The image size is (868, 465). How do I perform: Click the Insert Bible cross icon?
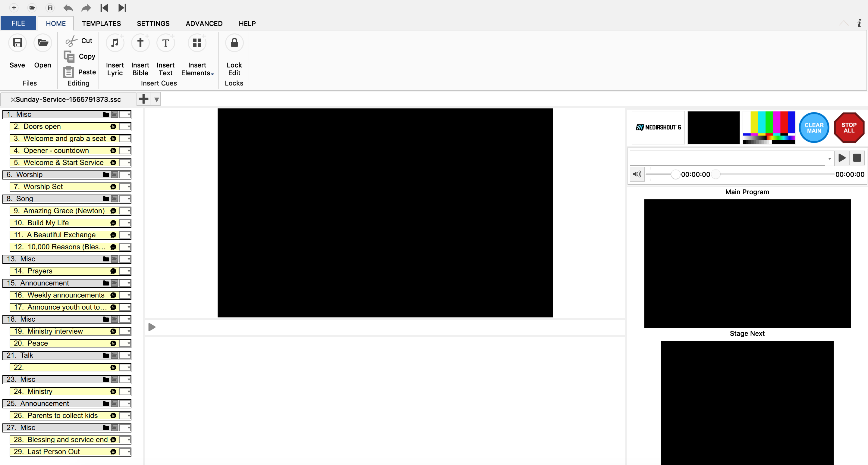(140, 43)
